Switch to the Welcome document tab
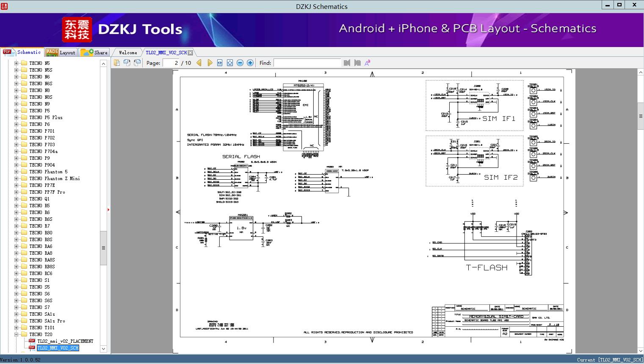Screen dimensions: 644x364 pyautogui.click(x=128, y=53)
